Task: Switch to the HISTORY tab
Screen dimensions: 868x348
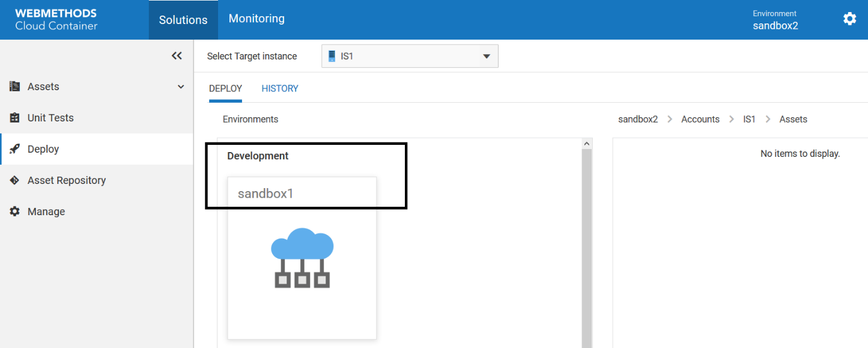Action: (280, 88)
